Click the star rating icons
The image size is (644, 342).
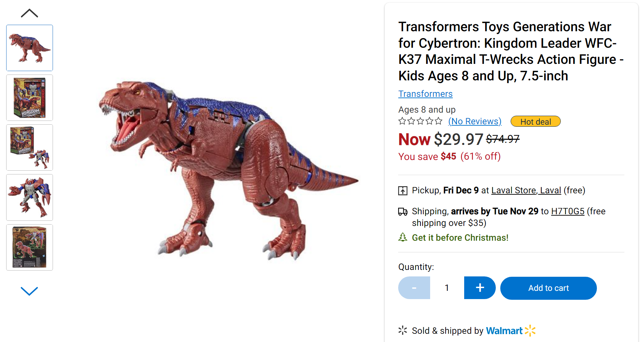pos(420,121)
